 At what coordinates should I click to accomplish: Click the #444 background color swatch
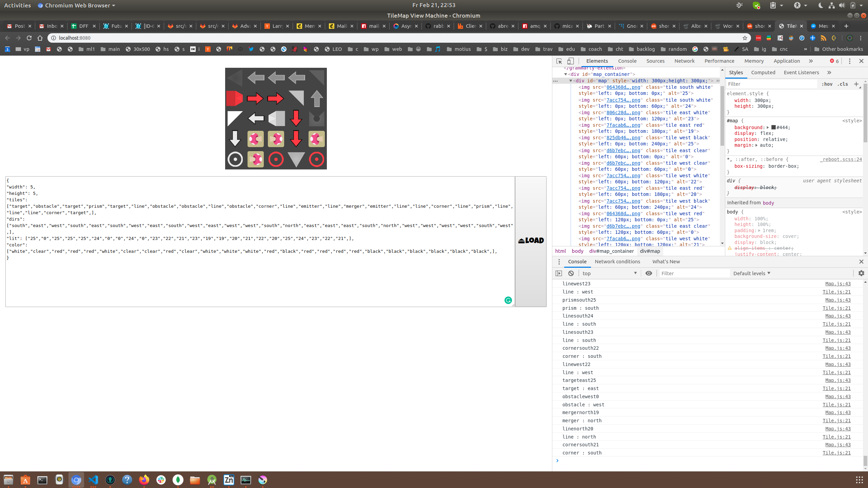pyautogui.click(x=773, y=127)
